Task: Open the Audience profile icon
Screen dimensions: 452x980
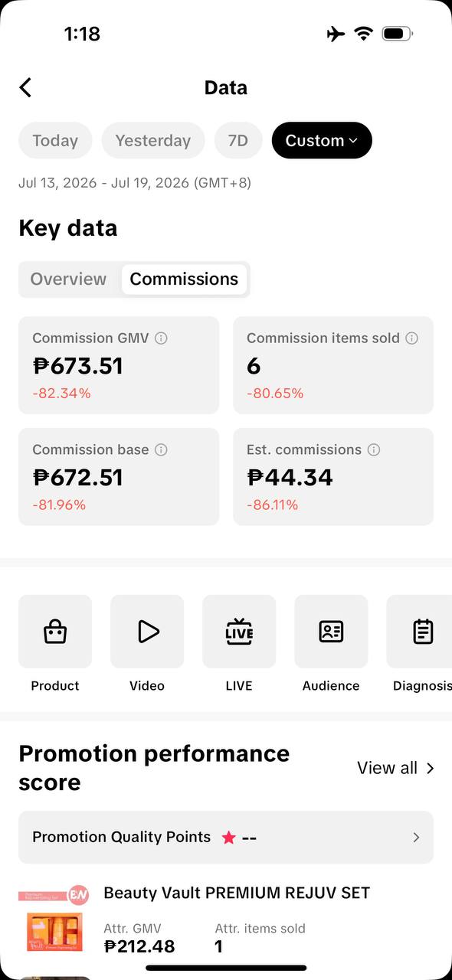Action: (331, 632)
